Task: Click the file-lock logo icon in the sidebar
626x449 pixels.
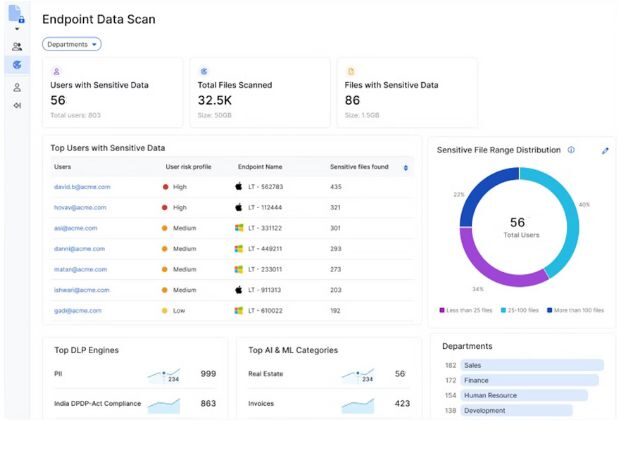Action: [16, 14]
